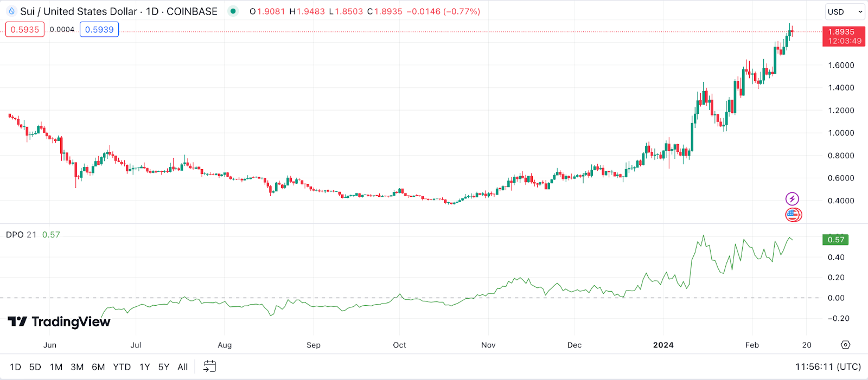Click the 1.0000 price axis label

pyautogui.click(x=841, y=133)
